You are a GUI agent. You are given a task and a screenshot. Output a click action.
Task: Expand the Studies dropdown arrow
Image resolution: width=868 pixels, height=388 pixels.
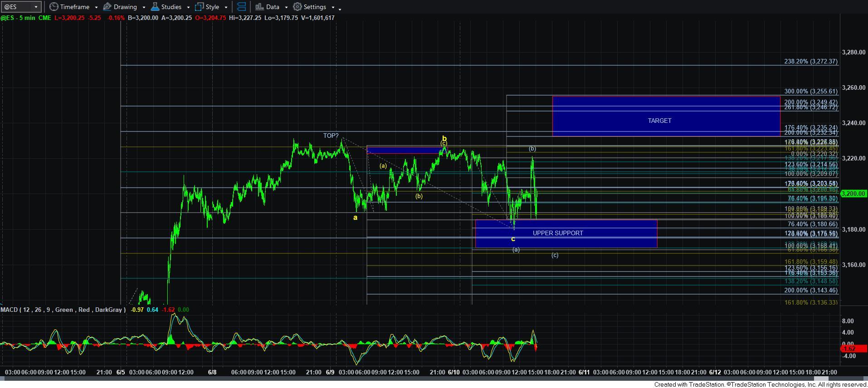coord(188,7)
